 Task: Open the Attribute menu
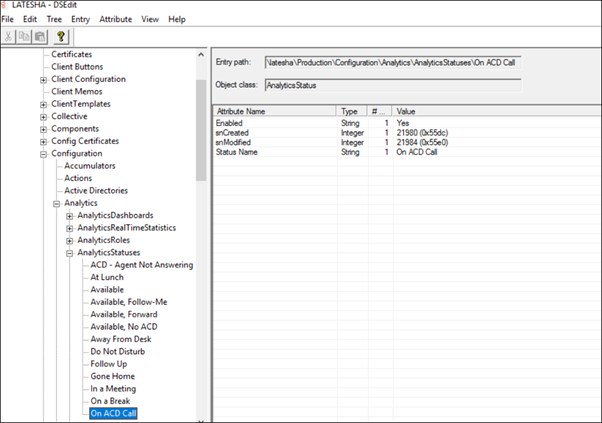[x=115, y=19]
